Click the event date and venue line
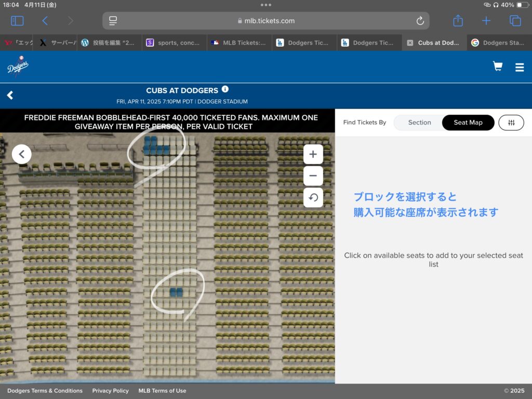 (182, 101)
